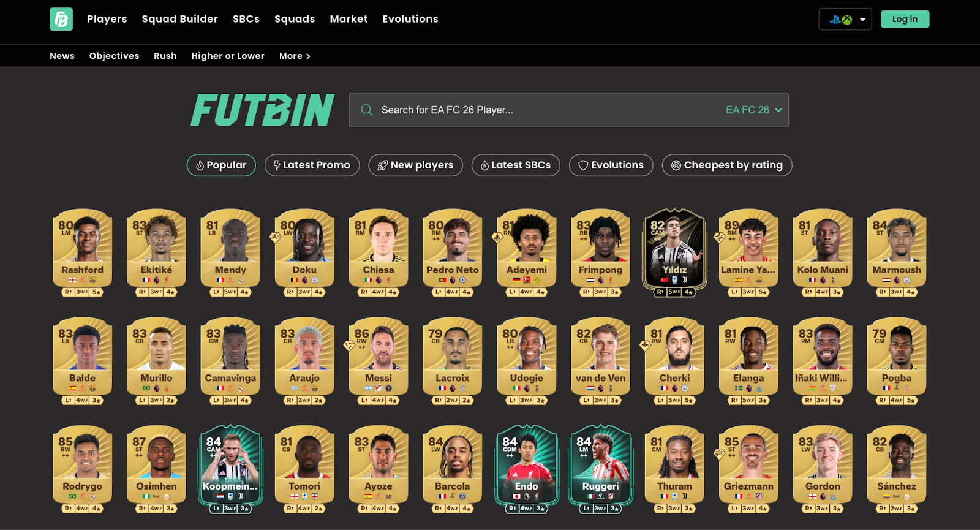
Task: Open the platform selector console dropdown
Action: tap(845, 20)
